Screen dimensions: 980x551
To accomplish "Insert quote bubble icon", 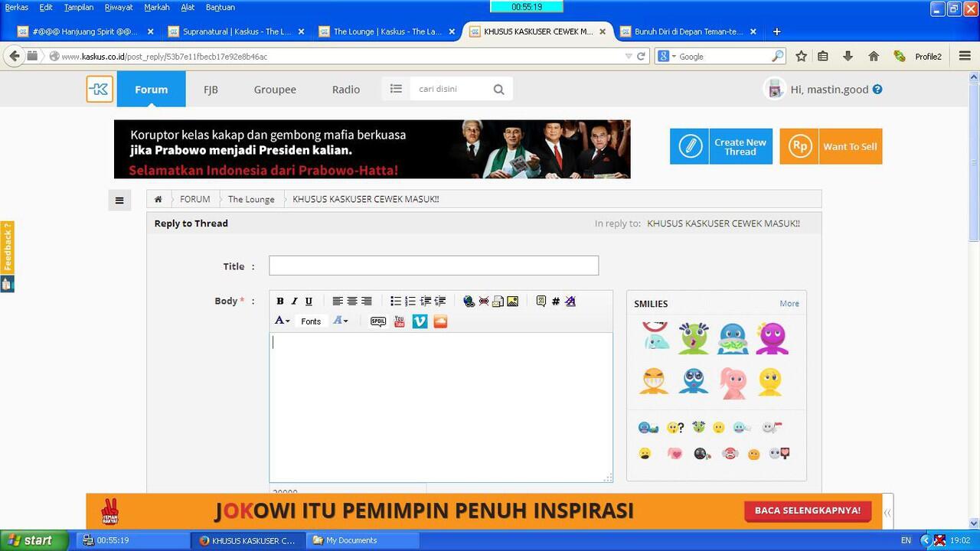I will click(541, 302).
